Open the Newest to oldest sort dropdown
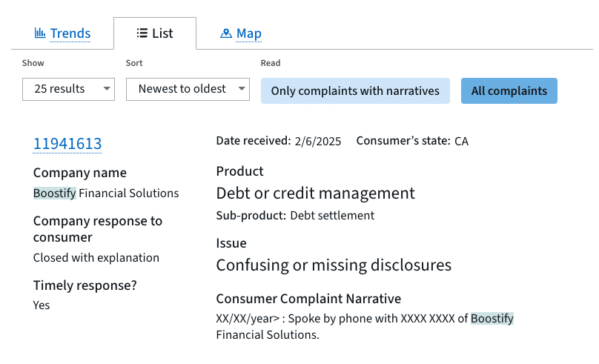 188,90
